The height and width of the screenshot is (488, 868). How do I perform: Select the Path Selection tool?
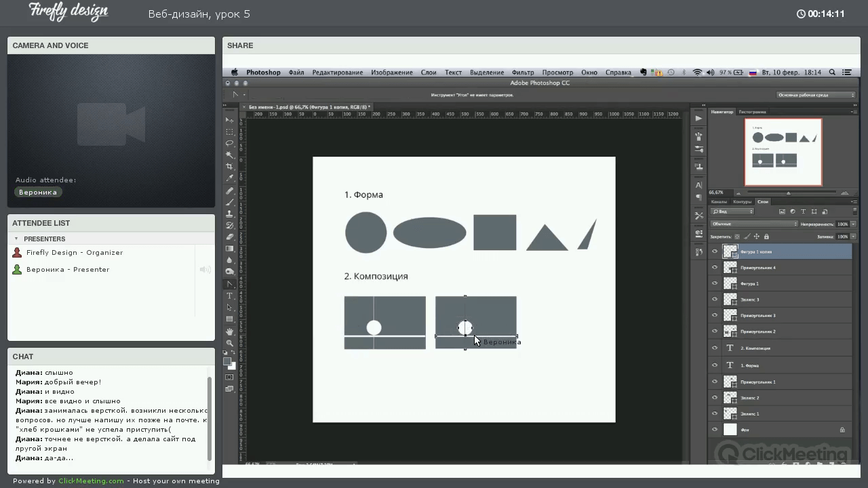pyautogui.click(x=230, y=308)
